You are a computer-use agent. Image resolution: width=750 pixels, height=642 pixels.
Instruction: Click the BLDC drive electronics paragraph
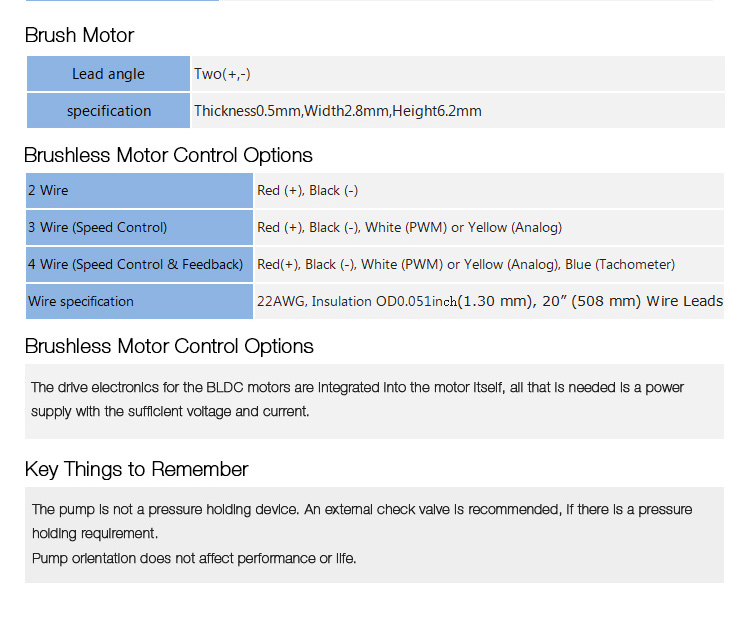coord(357,399)
